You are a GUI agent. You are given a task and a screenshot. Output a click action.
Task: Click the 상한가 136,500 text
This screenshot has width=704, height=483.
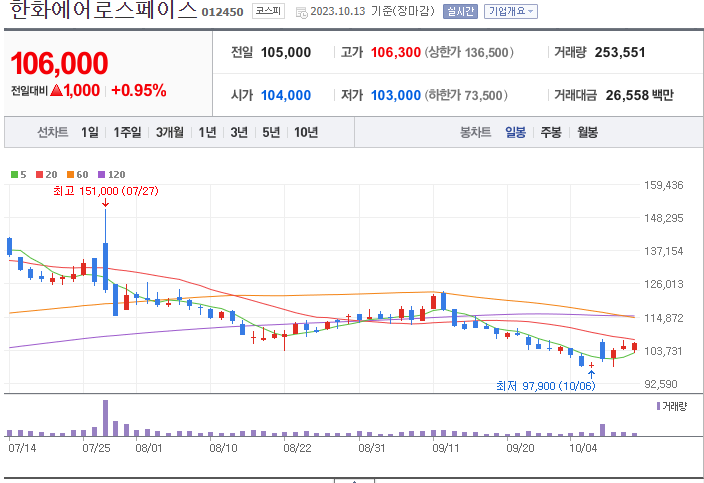tap(469, 53)
